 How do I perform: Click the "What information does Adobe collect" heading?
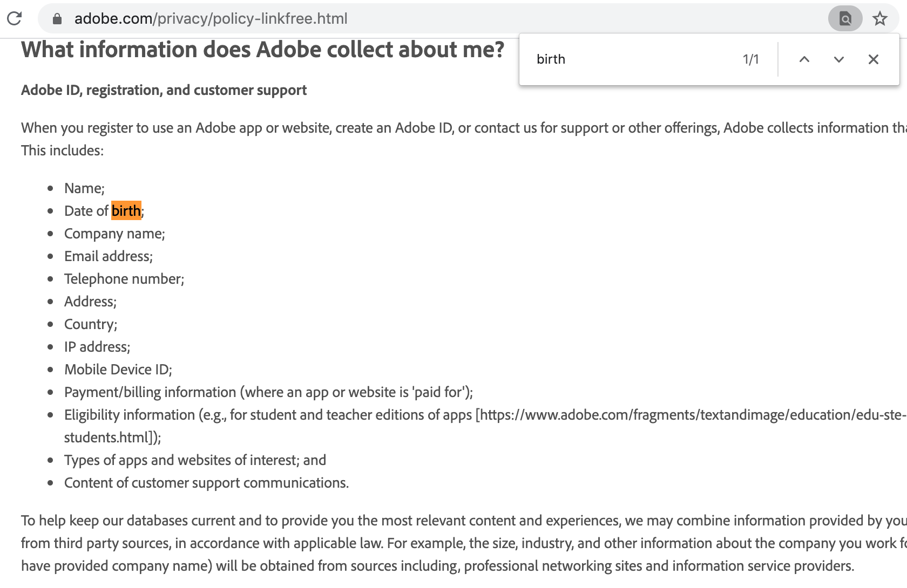point(262,50)
